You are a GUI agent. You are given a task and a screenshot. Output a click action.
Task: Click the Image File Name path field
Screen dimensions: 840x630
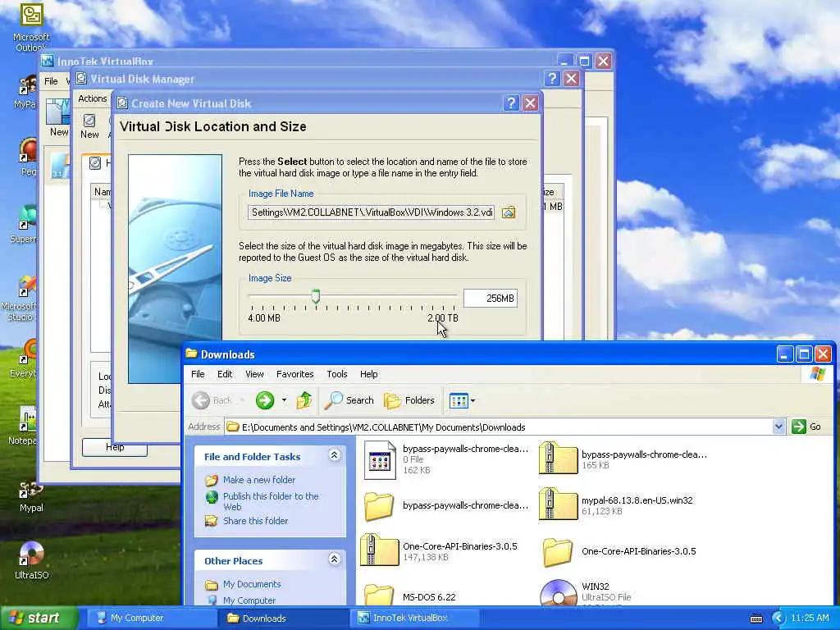pyautogui.click(x=372, y=212)
